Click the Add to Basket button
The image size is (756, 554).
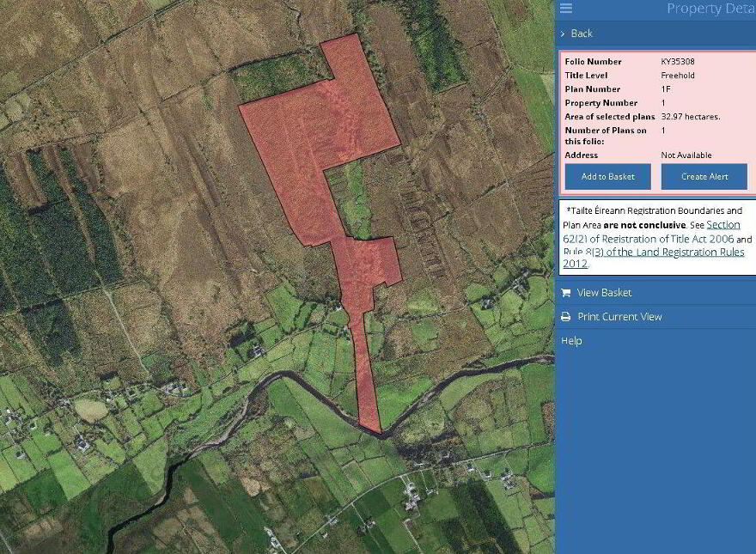(x=608, y=176)
